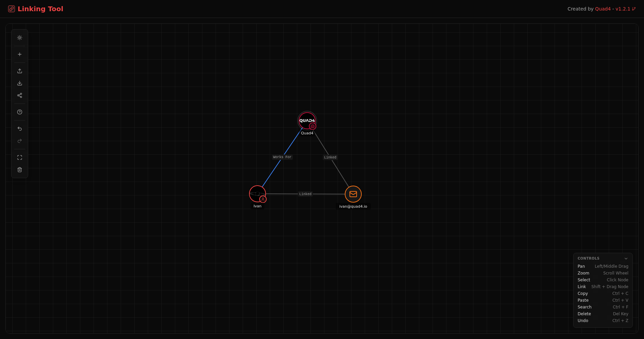
Task: Click the Linked label below Quad4 node
Action: click(x=330, y=157)
